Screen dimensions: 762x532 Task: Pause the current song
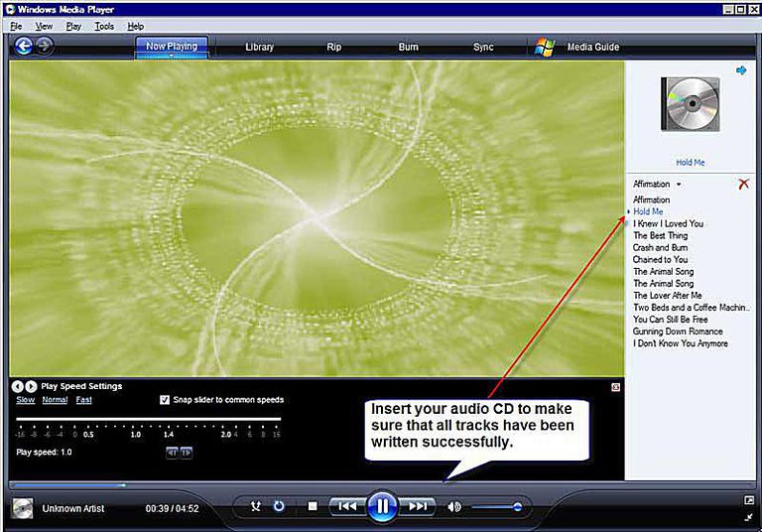click(x=382, y=506)
